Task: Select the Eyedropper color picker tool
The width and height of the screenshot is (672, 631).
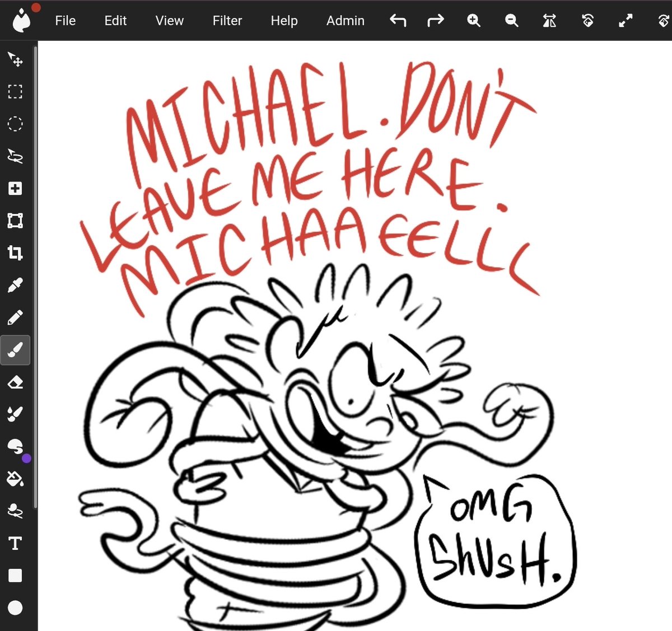Action: pyautogui.click(x=15, y=285)
